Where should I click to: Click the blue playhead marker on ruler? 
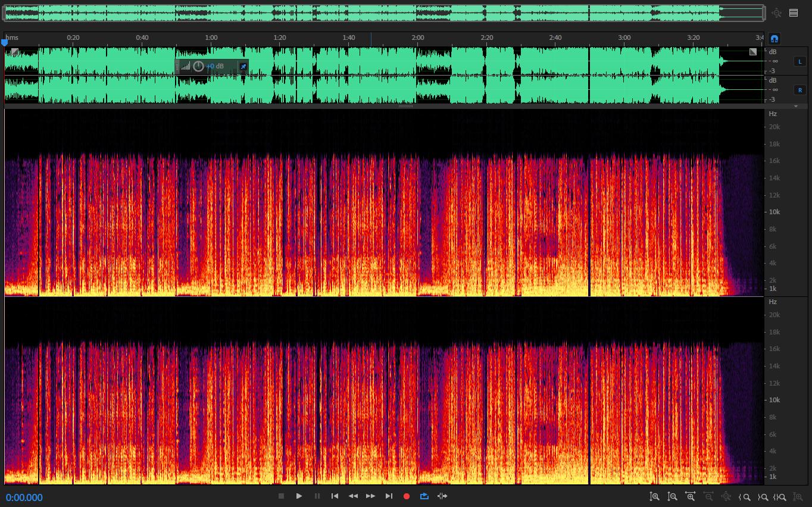[x=5, y=42]
